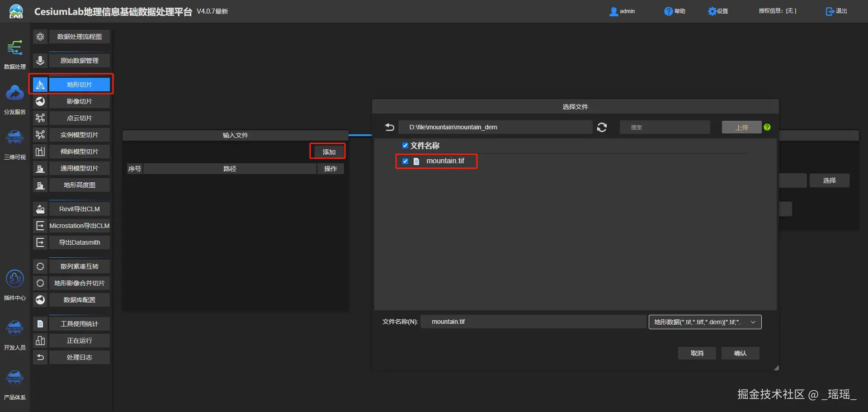This screenshot has height=412, width=868.
Task: Click the 文件名称(N) input field
Action: pyautogui.click(x=533, y=322)
